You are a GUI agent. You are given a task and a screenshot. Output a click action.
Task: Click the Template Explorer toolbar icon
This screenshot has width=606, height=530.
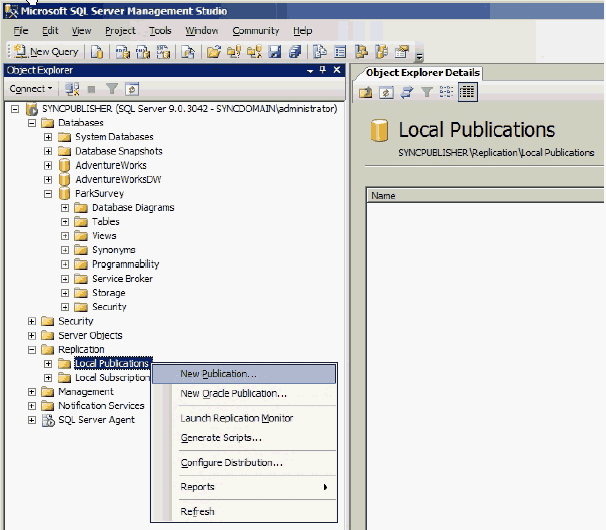coord(381,51)
